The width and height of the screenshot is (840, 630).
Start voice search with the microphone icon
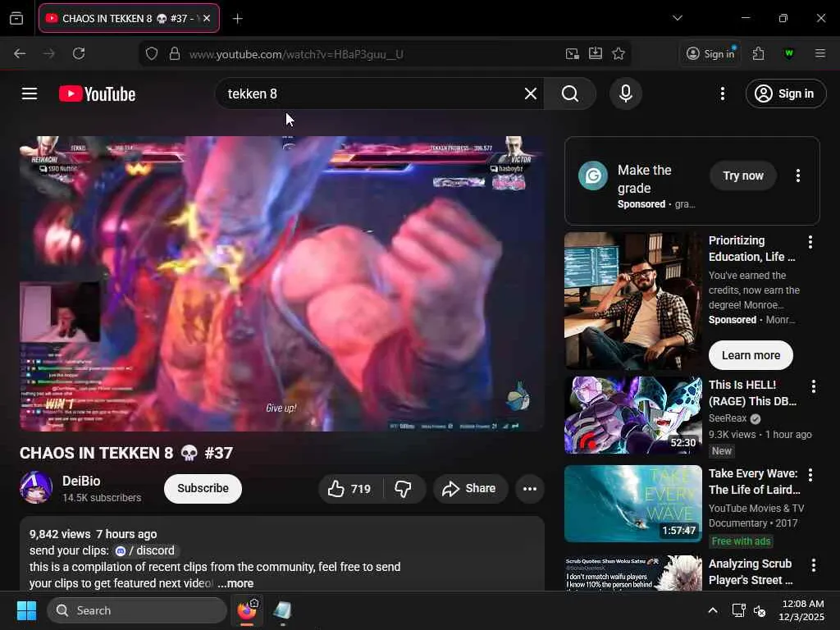pos(625,94)
